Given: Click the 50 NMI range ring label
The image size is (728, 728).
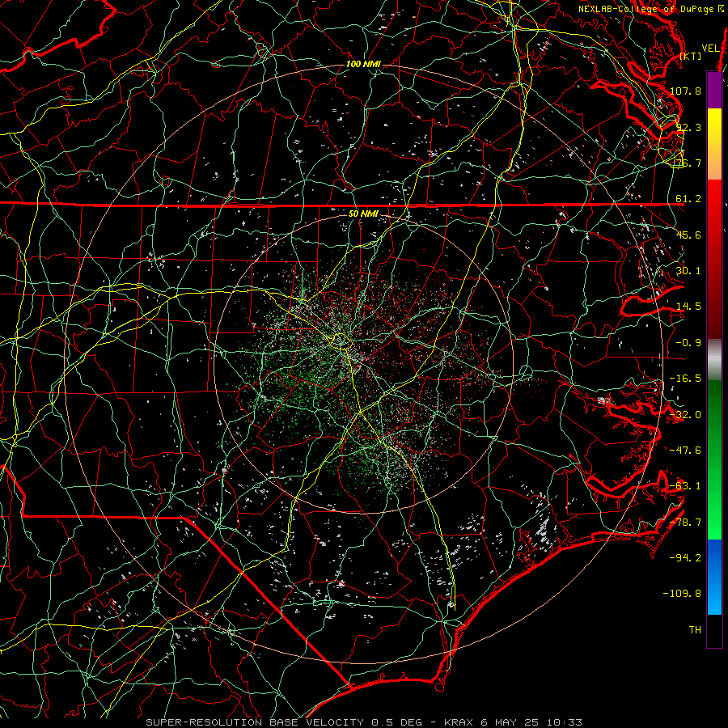Looking at the screenshot, I should tap(363, 214).
